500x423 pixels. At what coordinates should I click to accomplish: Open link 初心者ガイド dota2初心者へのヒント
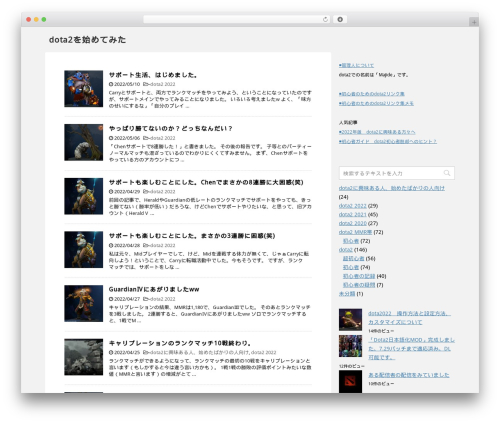[388, 141]
